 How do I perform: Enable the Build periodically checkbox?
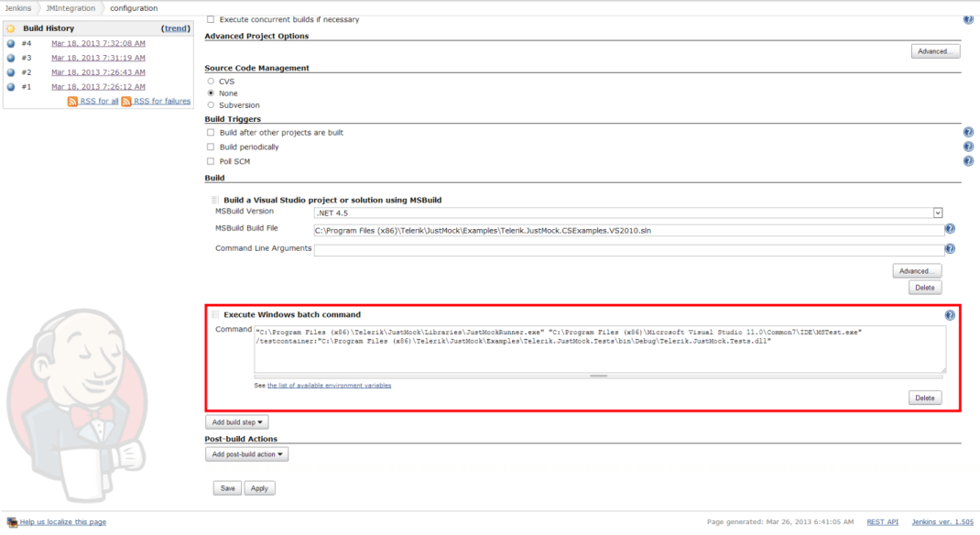pyautogui.click(x=210, y=147)
